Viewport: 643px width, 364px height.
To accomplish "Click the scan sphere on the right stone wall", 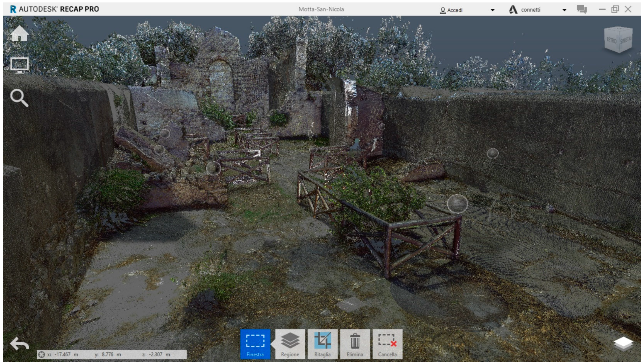I will [493, 153].
